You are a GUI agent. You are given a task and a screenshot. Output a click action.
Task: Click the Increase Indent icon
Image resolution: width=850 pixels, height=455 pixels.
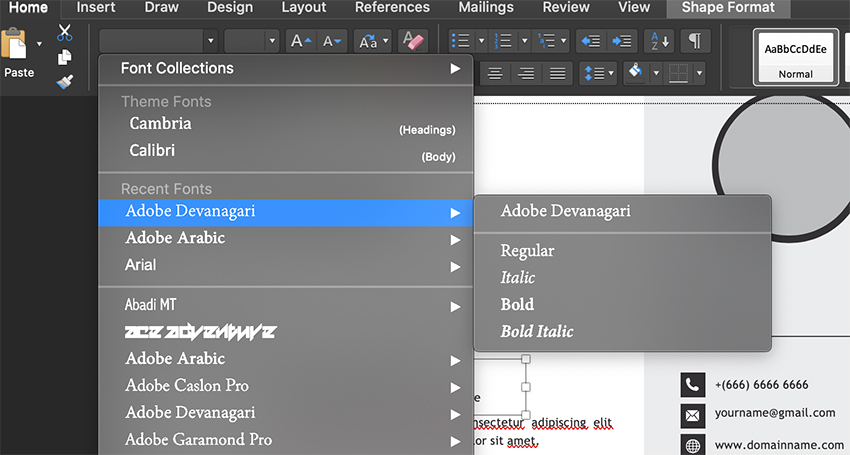622,41
